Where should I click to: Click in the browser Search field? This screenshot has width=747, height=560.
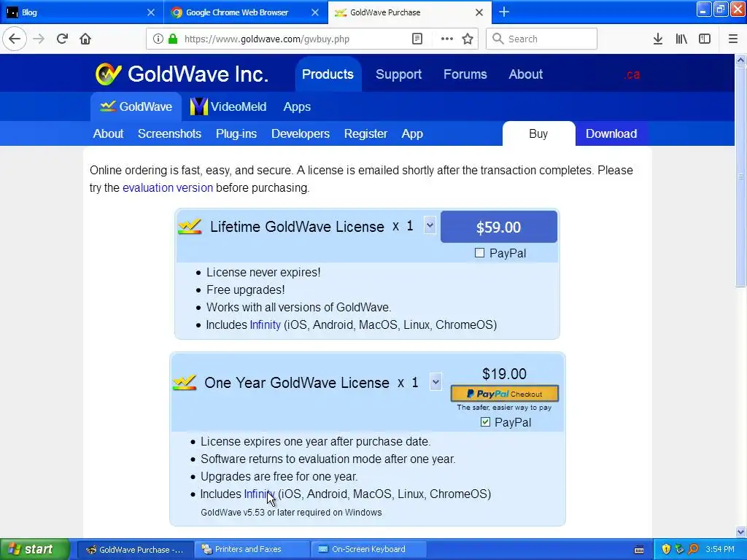pyautogui.click(x=541, y=39)
